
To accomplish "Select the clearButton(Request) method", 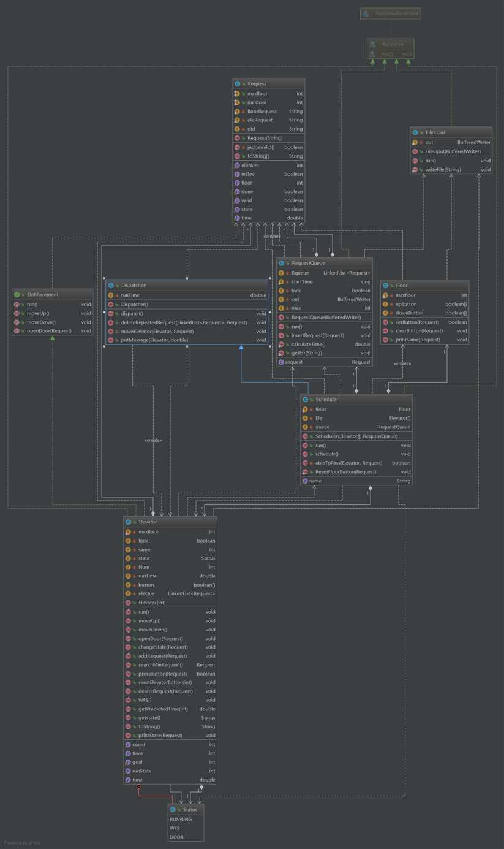I will click(424, 331).
